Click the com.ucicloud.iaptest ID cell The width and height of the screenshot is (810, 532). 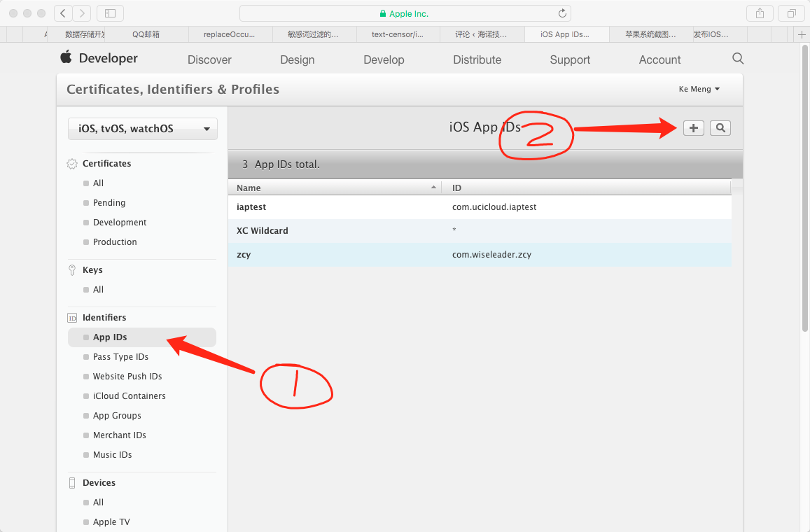pos(494,207)
